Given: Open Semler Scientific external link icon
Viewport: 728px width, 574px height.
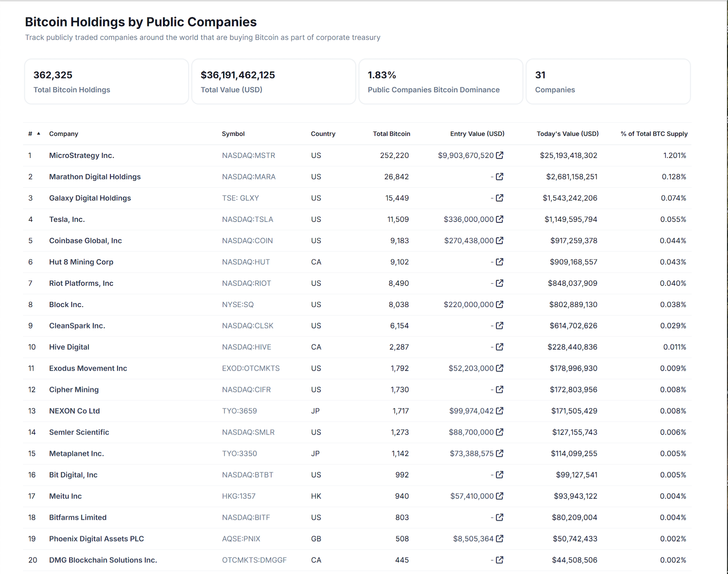Looking at the screenshot, I should [499, 432].
